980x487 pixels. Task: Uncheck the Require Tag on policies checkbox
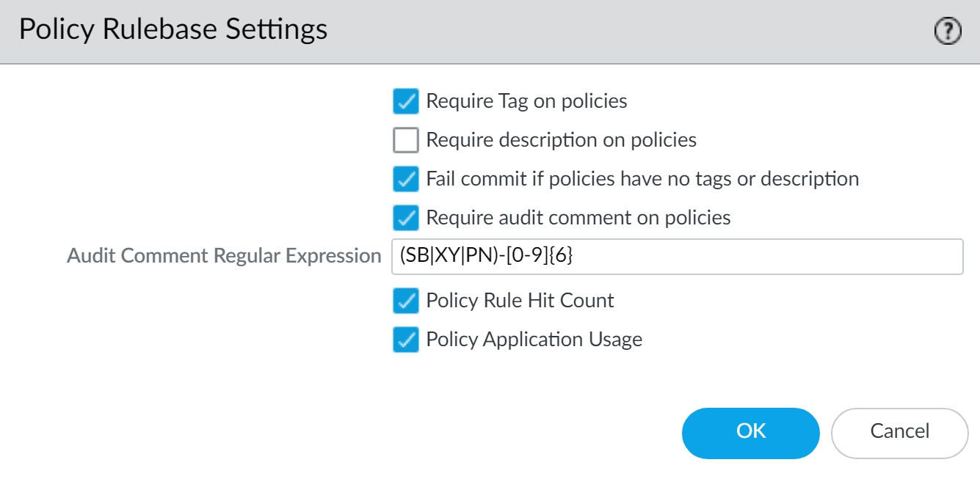point(406,100)
